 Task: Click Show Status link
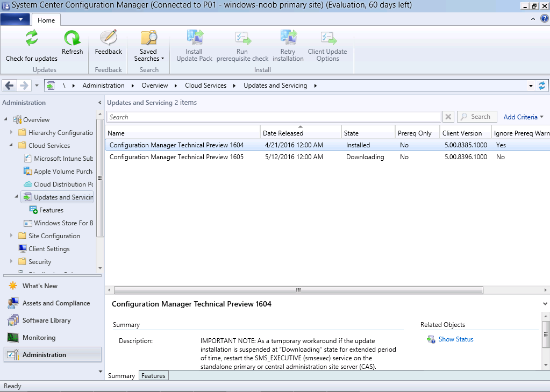click(x=455, y=339)
